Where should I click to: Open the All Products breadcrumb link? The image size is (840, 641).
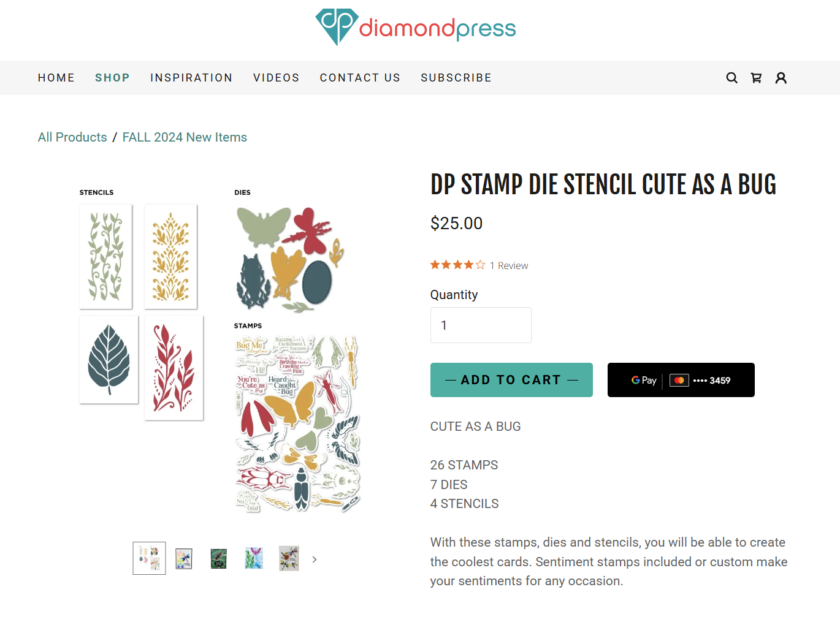point(72,137)
